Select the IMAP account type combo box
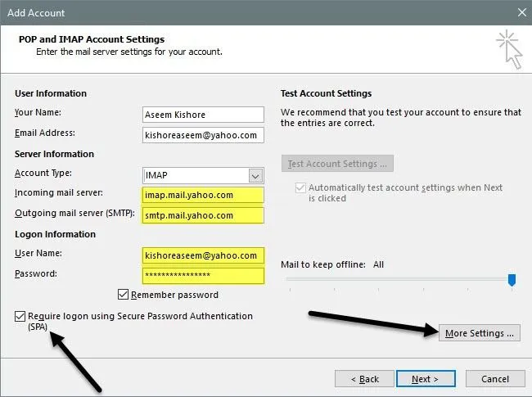The height and width of the screenshot is (397, 532). click(x=195, y=175)
